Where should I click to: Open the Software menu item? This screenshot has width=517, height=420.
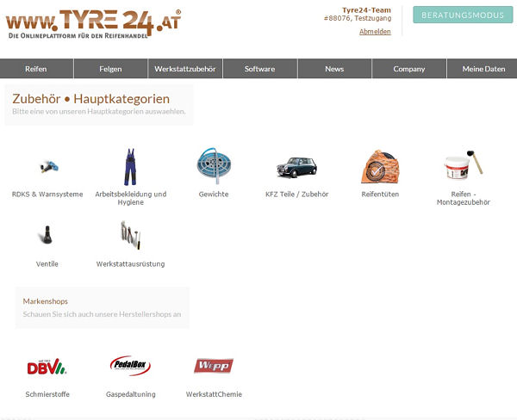tap(259, 69)
